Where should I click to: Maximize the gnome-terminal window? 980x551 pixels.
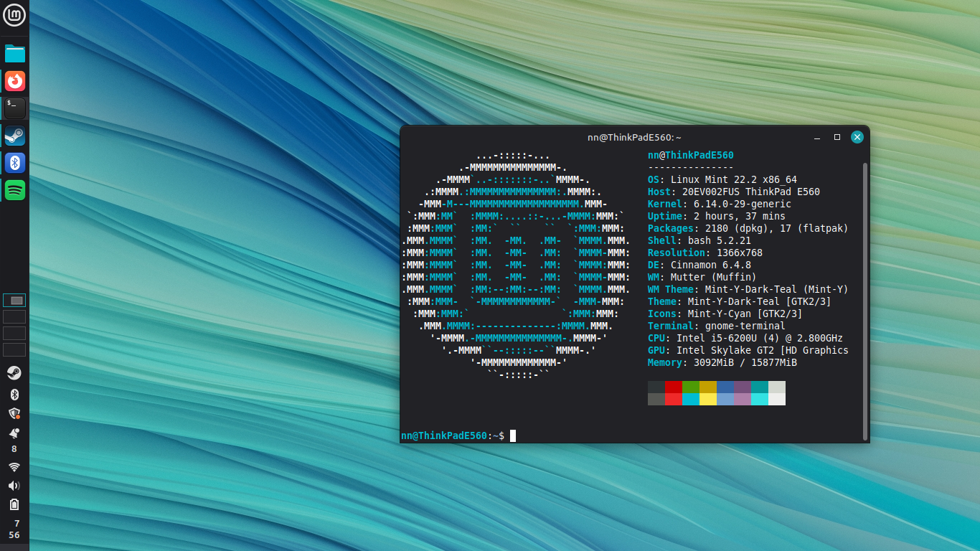tap(837, 137)
